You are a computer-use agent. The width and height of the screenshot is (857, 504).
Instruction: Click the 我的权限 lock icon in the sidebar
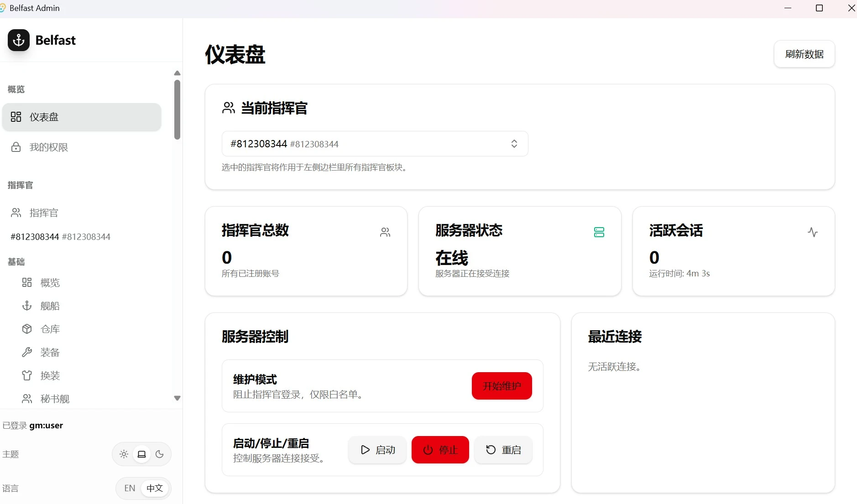(16, 147)
